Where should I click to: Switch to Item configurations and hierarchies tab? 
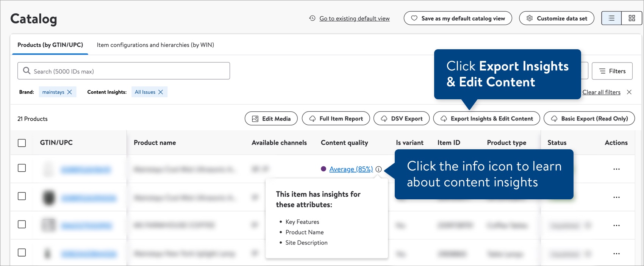pos(155,45)
